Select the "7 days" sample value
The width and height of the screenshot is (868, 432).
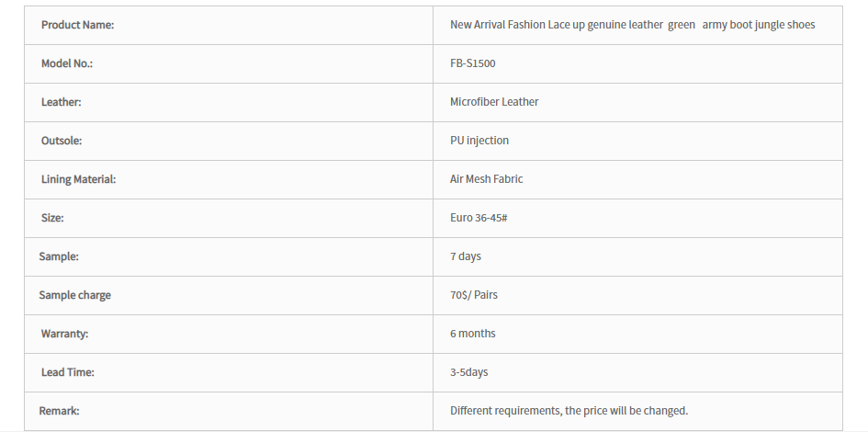[x=466, y=256]
